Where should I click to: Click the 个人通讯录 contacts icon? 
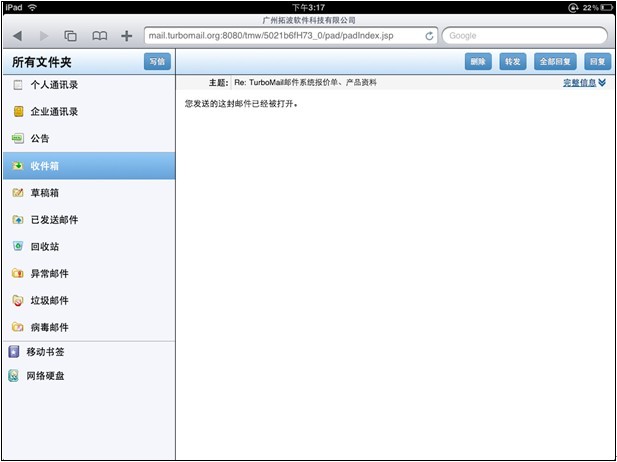pyautogui.click(x=17, y=85)
